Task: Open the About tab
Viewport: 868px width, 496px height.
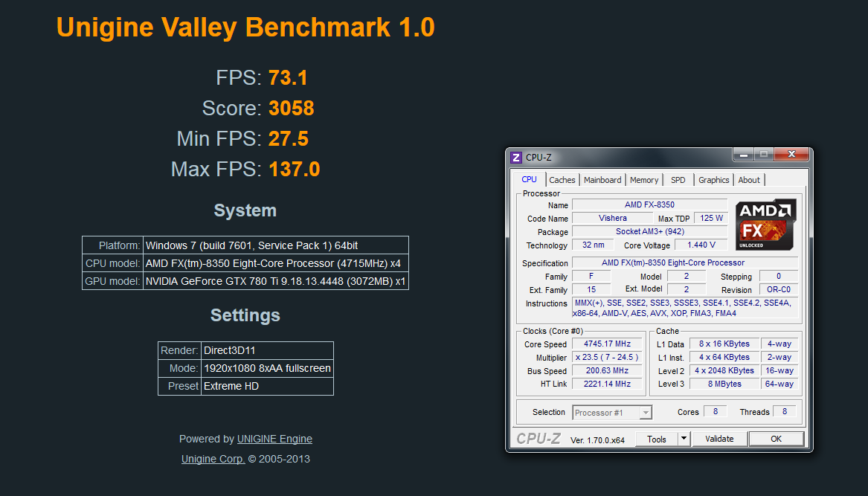Action: 749,180
